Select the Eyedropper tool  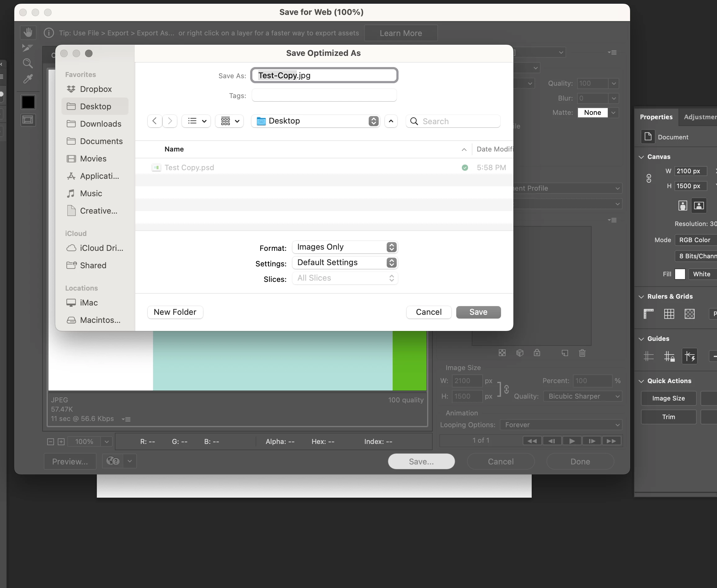click(28, 79)
